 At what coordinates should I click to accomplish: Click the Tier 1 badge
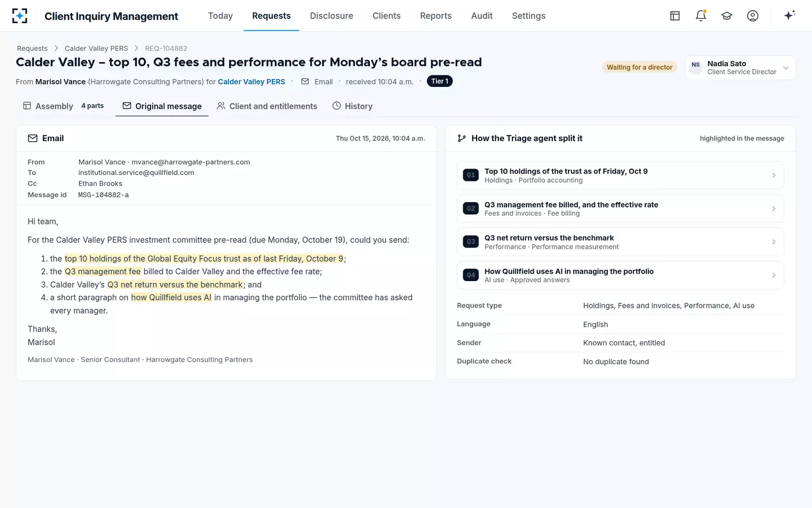[440, 81]
